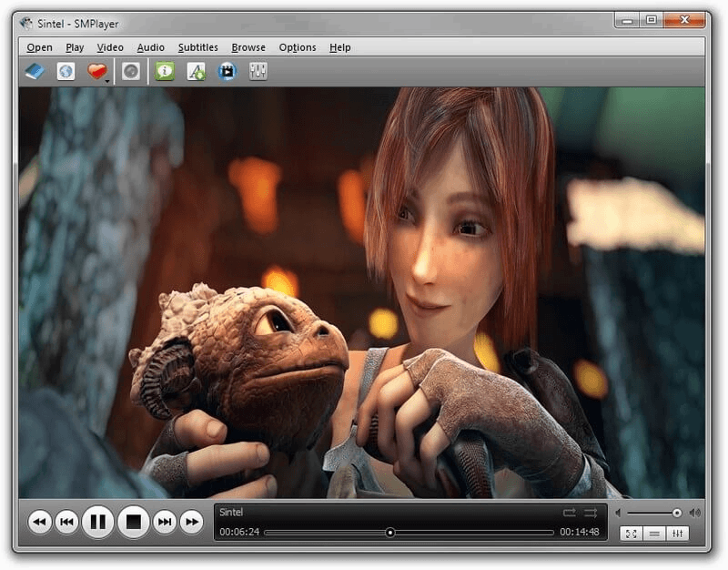Click the SMPlayer title bar app icon

[26, 24]
